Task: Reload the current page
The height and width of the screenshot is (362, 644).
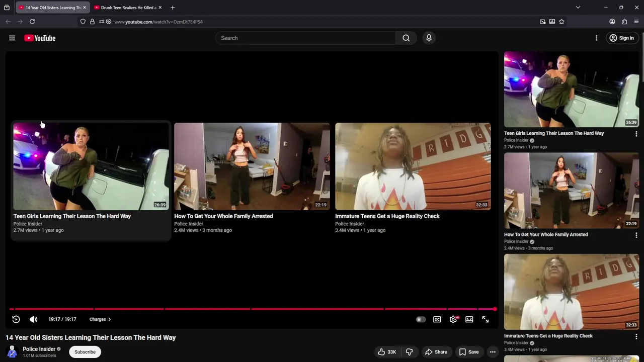Action: [x=32, y=22]
